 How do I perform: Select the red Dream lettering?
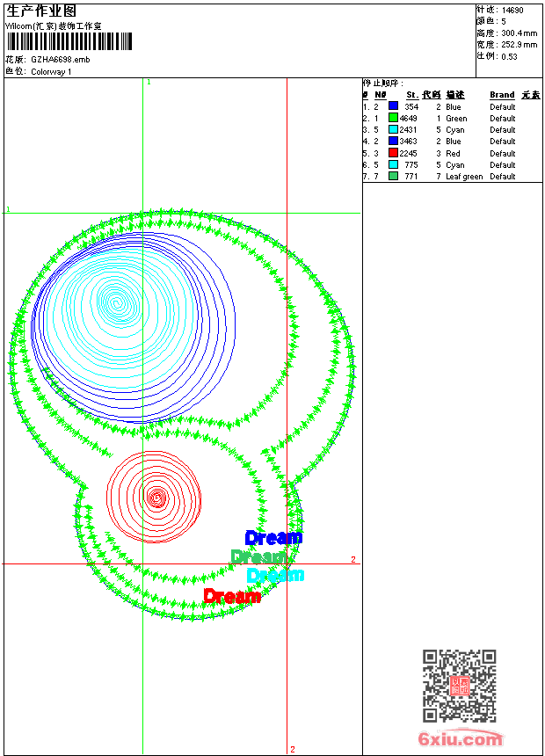pyautogui.click(x=232, y=596)
